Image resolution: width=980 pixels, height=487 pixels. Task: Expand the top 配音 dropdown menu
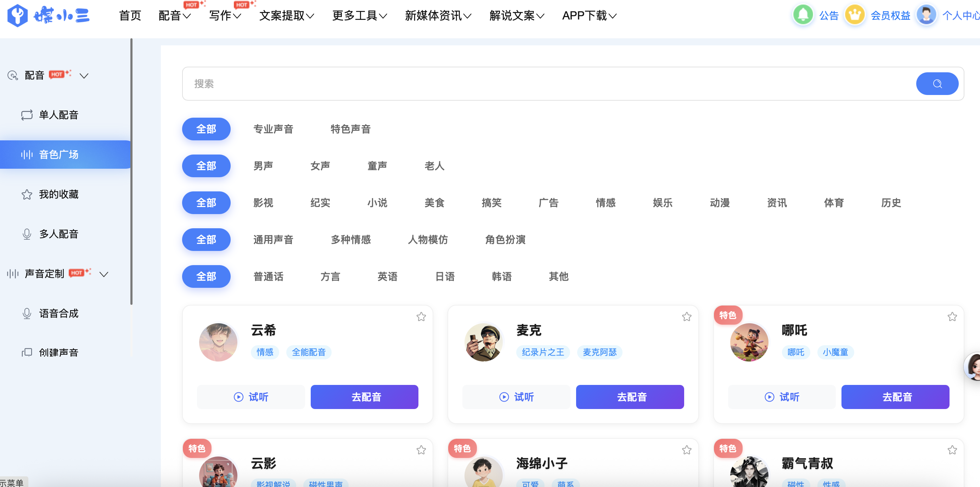(174, 16)
